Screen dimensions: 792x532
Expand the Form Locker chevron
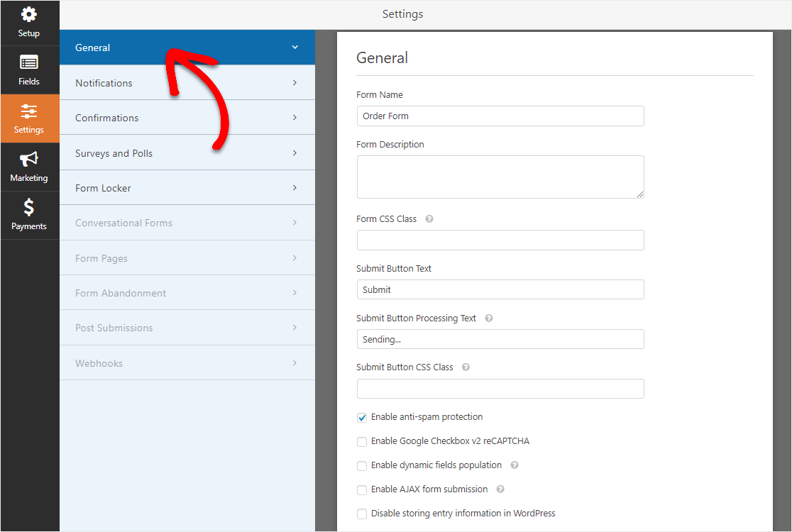coord(295,188)
